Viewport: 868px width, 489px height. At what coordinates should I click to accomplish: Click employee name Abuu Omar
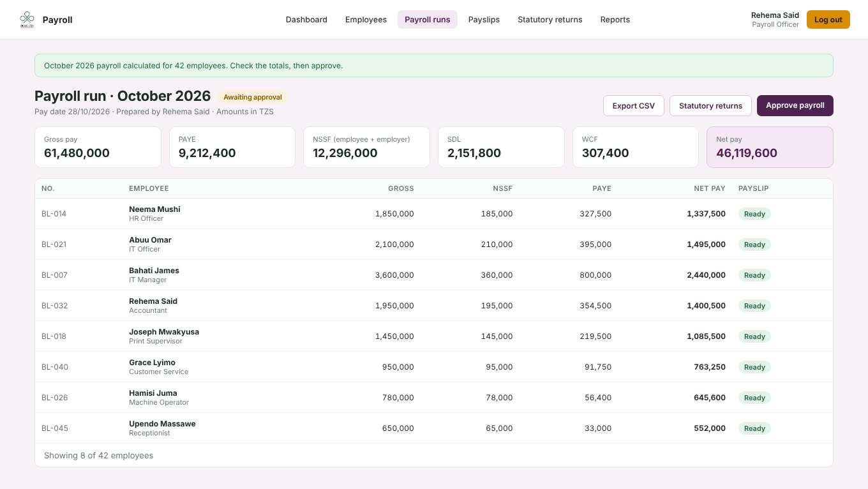pos(150,240)
